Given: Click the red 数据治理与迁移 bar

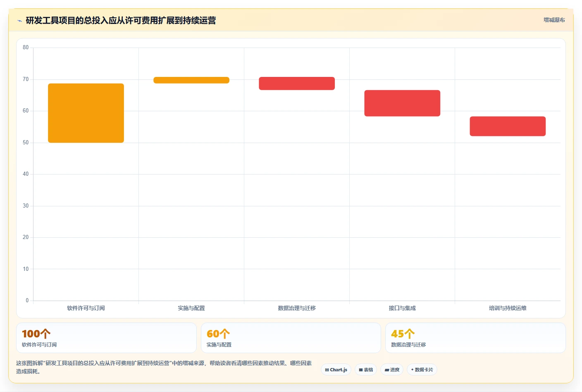Looking at the screenshot, I should point(297,84).
